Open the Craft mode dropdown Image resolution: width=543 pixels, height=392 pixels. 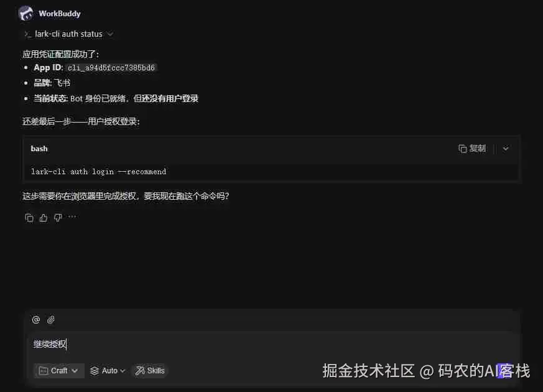(x=59, y=370)
